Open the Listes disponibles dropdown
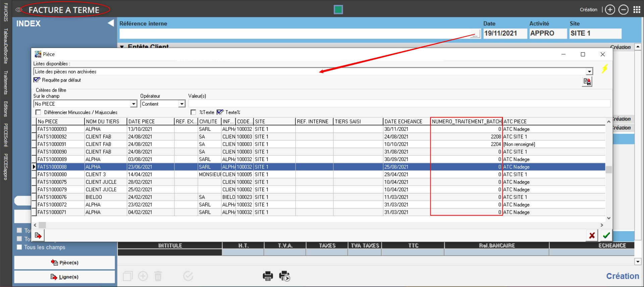The image size is (644, 287). (x=589, y=71)
